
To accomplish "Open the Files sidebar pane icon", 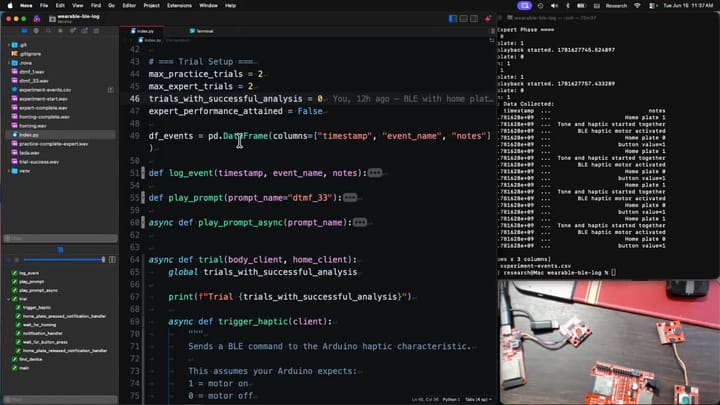I will 24,31.
